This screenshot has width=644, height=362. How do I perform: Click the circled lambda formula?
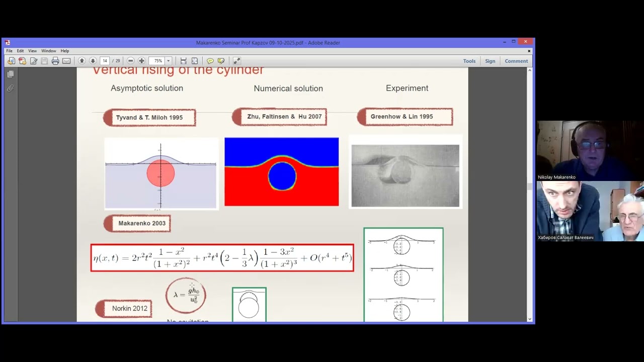coord(186,296)
